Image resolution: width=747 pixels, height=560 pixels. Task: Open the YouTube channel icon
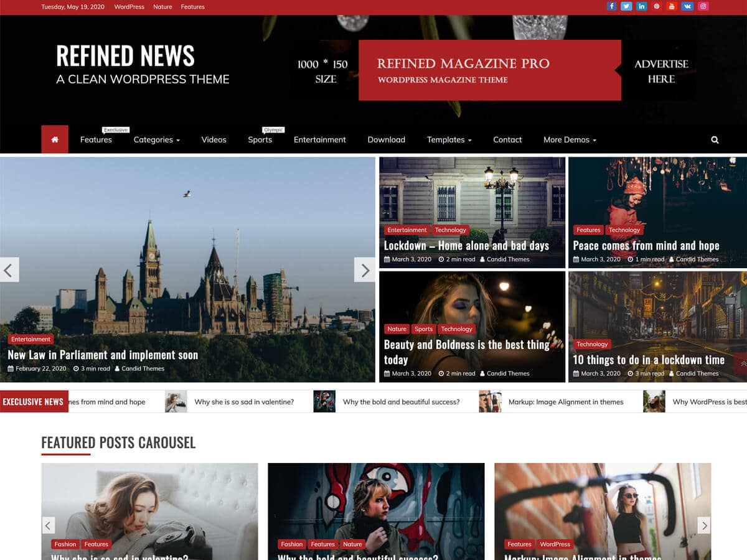pos(672,7)
